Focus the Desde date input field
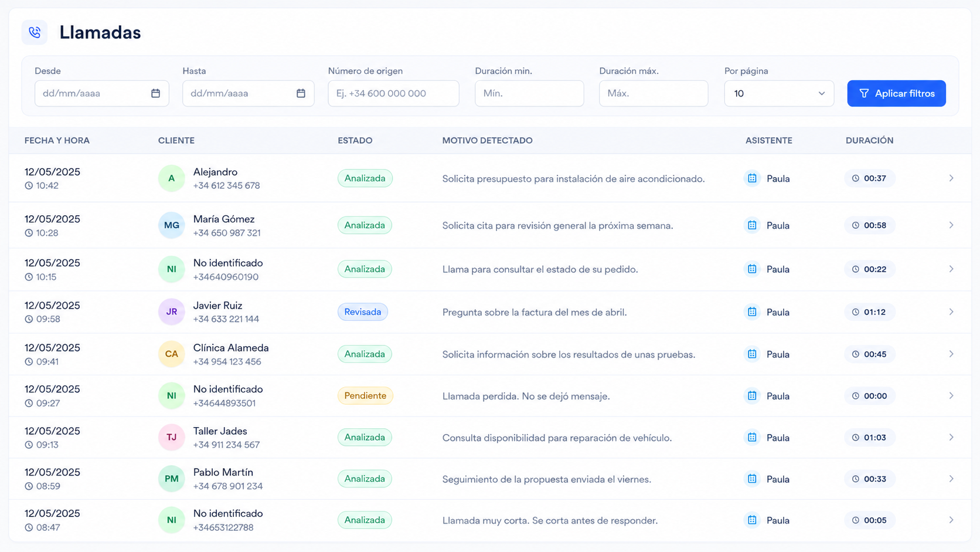The image size is (980, 552). coord(101,93)
